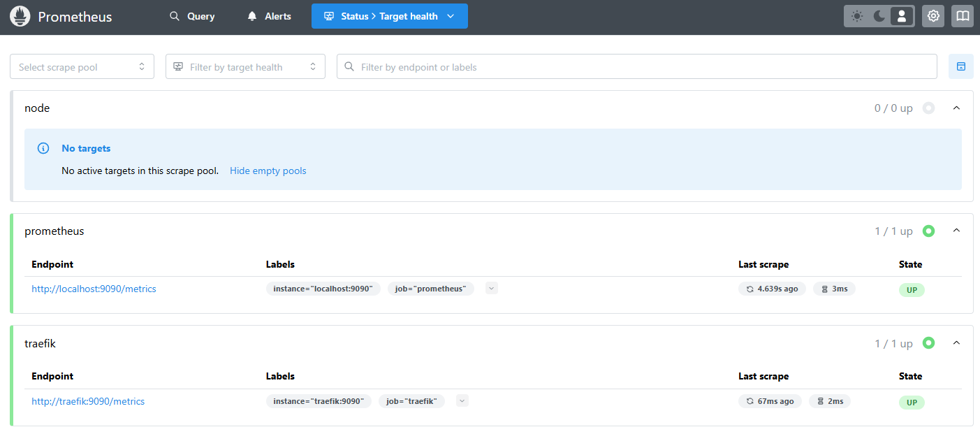Click info icon in No targets notice
The width and height of the screenshot is (980, 434).
pos(43,148)
